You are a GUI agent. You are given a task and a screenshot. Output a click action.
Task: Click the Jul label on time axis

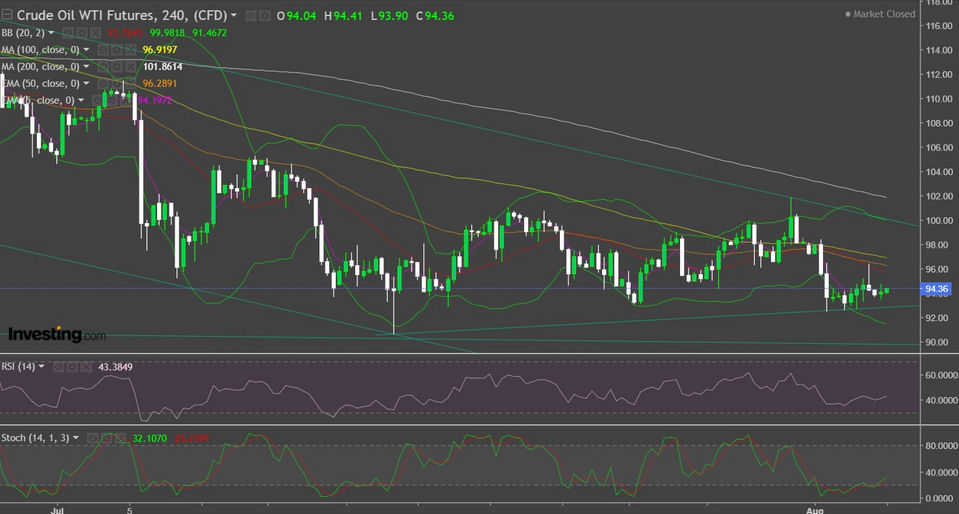pyautogui.click(x=57, y=508)
